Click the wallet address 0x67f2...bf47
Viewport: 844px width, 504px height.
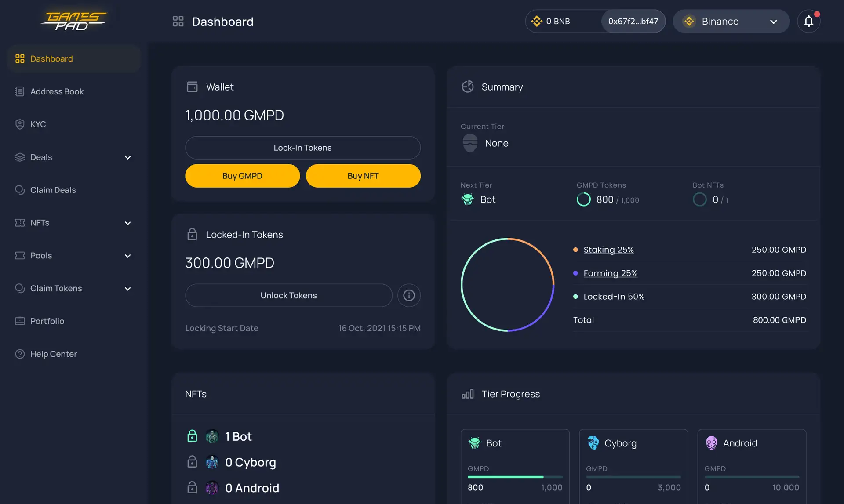point(633,21)
